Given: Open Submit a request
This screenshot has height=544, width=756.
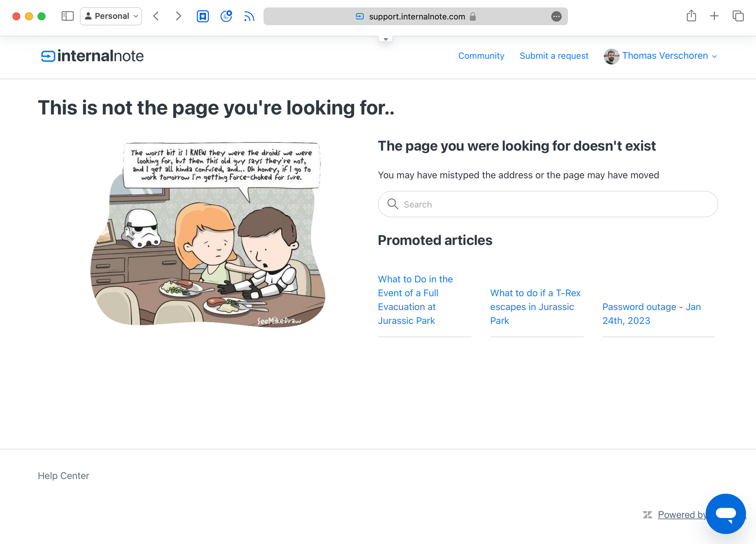Looking at the screenshot, I should [x=554, y=56].
